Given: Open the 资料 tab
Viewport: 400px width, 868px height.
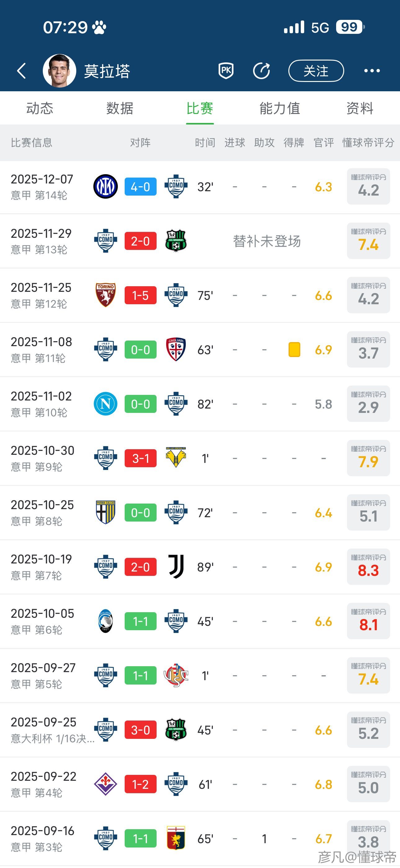Looking at the screenshot, I should tap(360, 109).
